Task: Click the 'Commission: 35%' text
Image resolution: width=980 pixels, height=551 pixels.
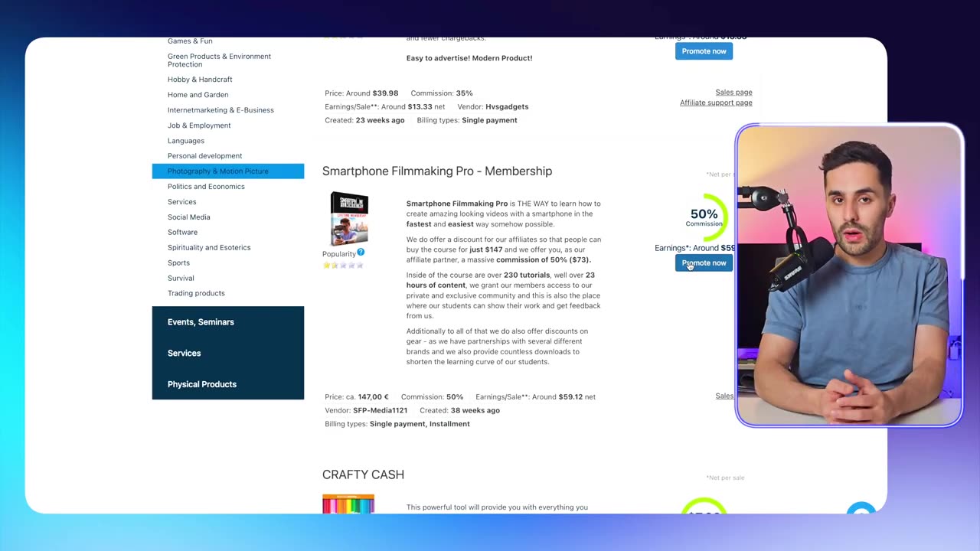Action: point(442,93)
